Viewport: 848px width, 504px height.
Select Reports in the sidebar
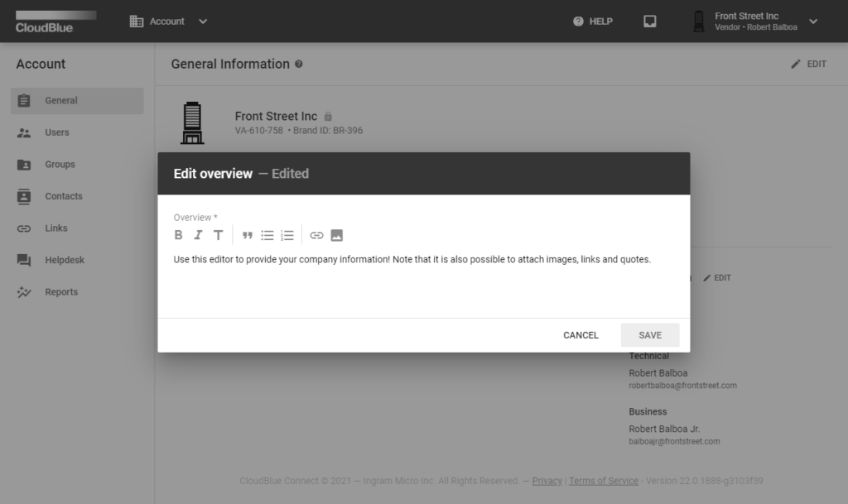(x=61, y=292)
